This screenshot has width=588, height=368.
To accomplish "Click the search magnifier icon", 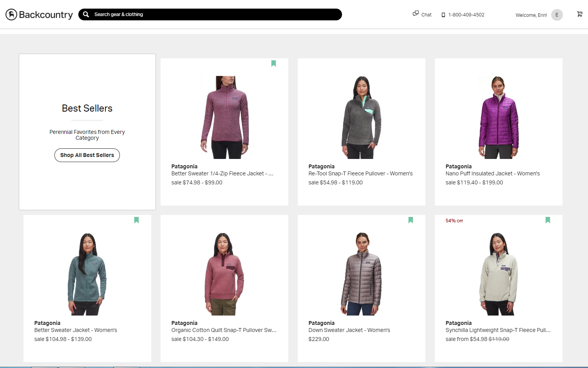I will click(86, 14).
